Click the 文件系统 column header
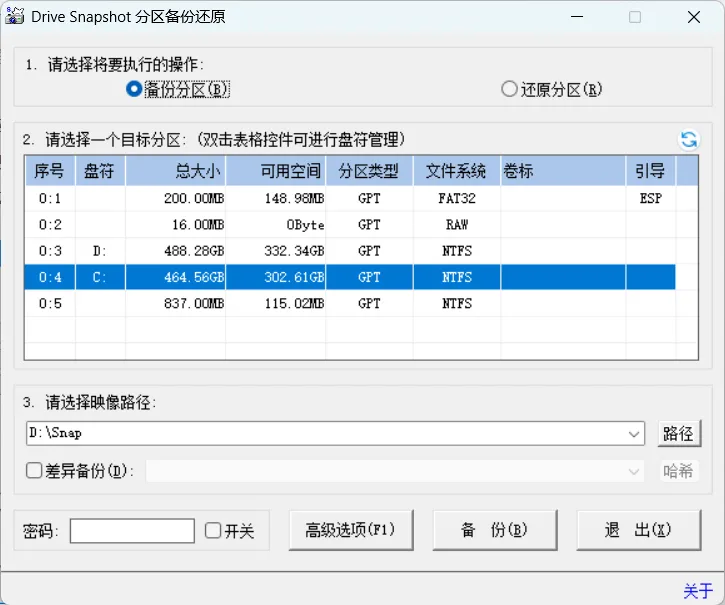725x605 pixels. 456,171
